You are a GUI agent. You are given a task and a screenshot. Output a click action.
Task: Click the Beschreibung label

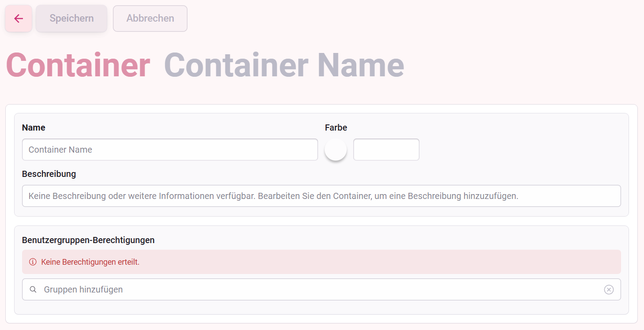49,174
